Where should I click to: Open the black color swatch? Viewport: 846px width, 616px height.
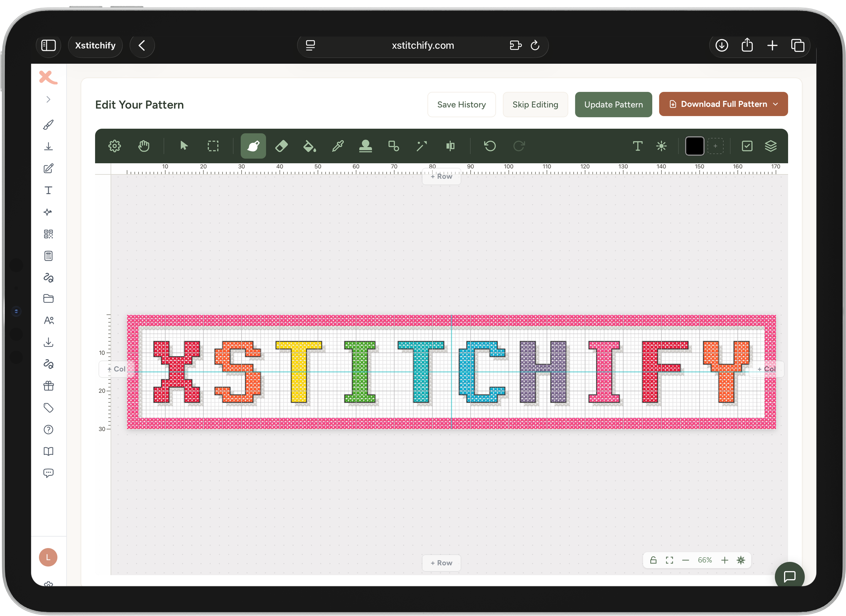coord(695,146)
